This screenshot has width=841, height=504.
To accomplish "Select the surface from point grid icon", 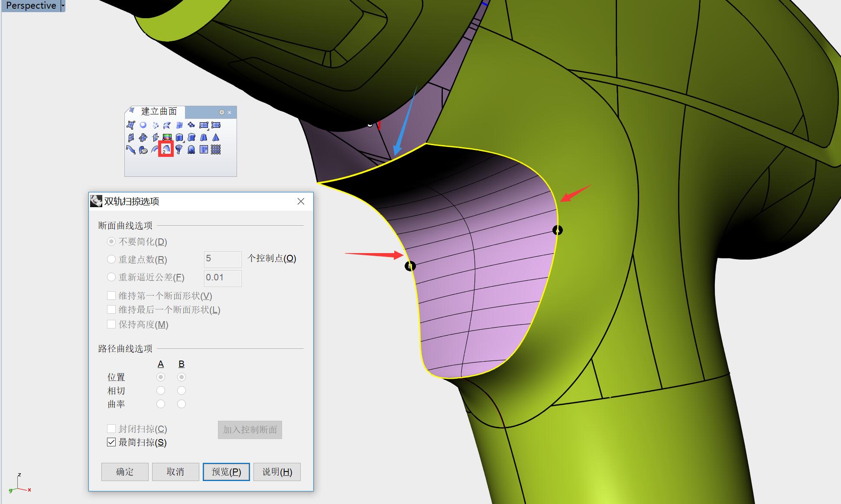I will click(x=216, y=150).
